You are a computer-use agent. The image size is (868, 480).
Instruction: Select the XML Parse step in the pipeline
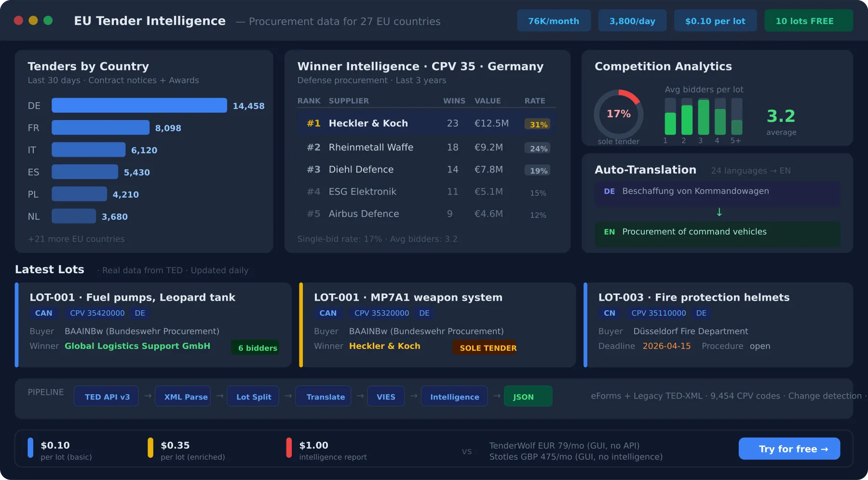183,396
